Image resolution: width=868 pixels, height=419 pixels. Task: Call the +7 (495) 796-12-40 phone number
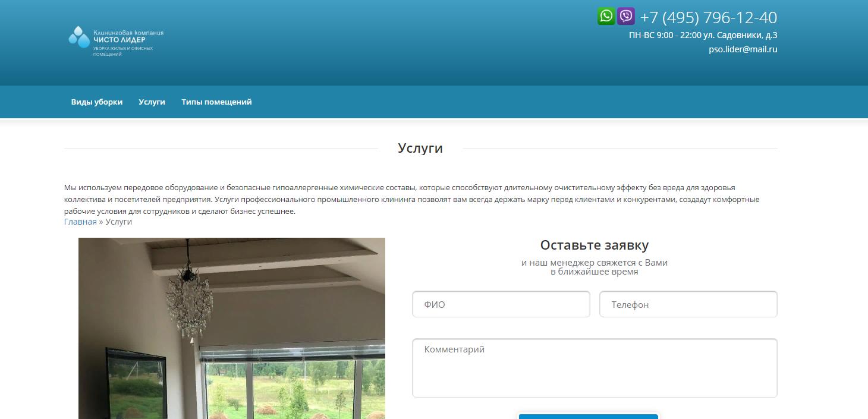(x=709, y=17)
